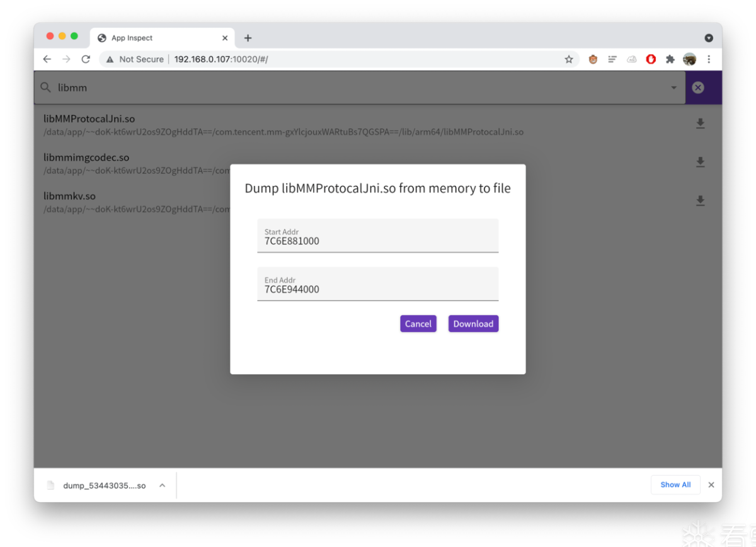
Task: Open the browser profile avatar
Action: click(690, 59)
